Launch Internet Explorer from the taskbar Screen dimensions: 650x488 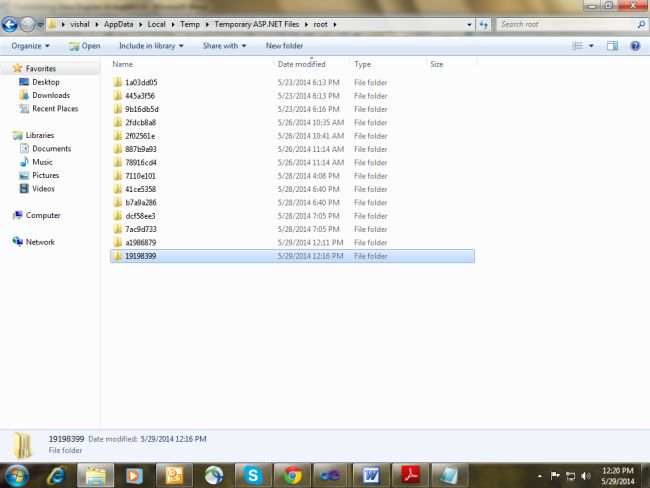pos(56,476)
